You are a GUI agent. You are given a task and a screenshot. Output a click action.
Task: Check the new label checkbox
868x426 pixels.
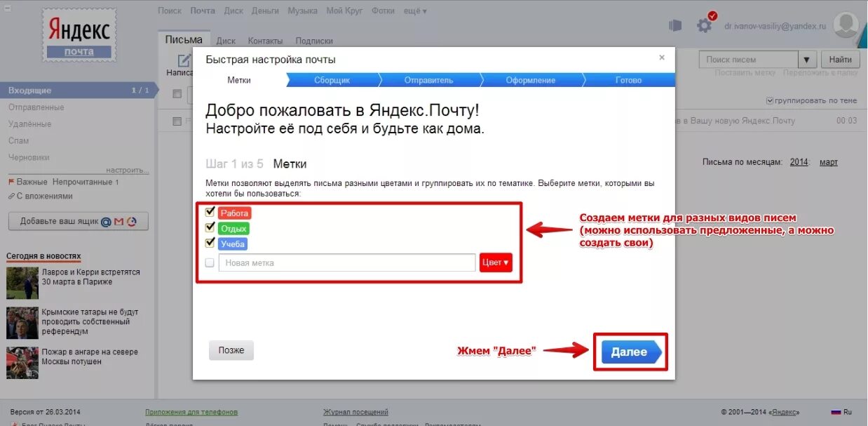click(x=210, y=262)
